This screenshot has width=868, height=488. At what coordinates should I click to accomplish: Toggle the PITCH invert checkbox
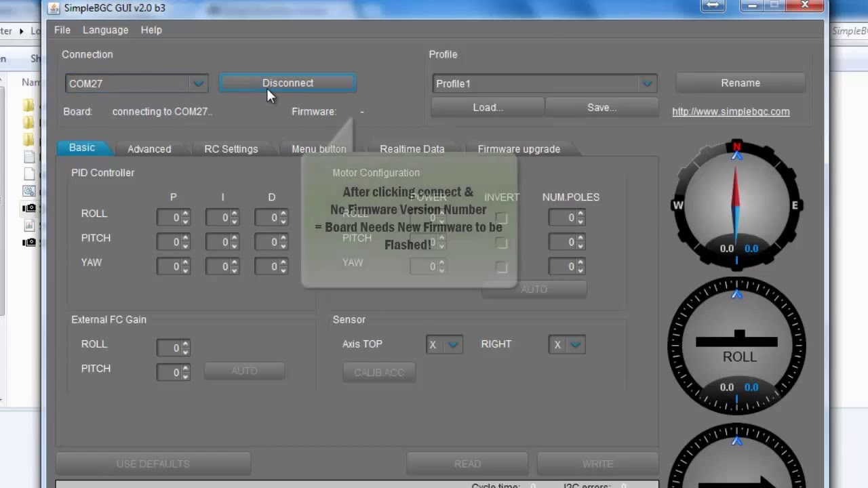point(501,243)
